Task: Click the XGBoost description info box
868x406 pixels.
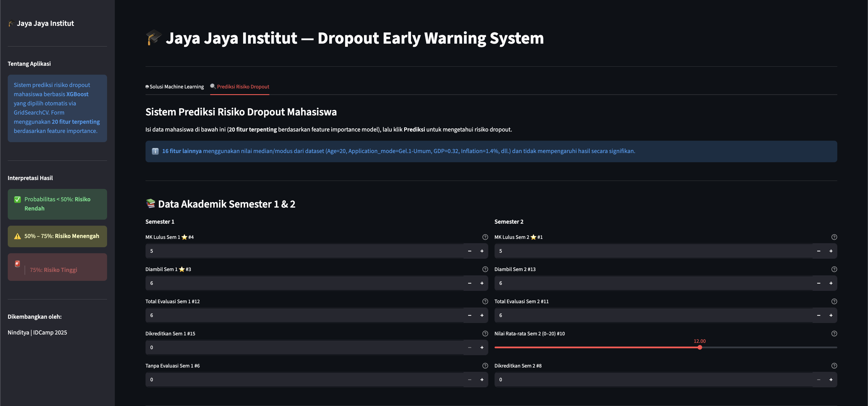Action: [x=57, y=108]
